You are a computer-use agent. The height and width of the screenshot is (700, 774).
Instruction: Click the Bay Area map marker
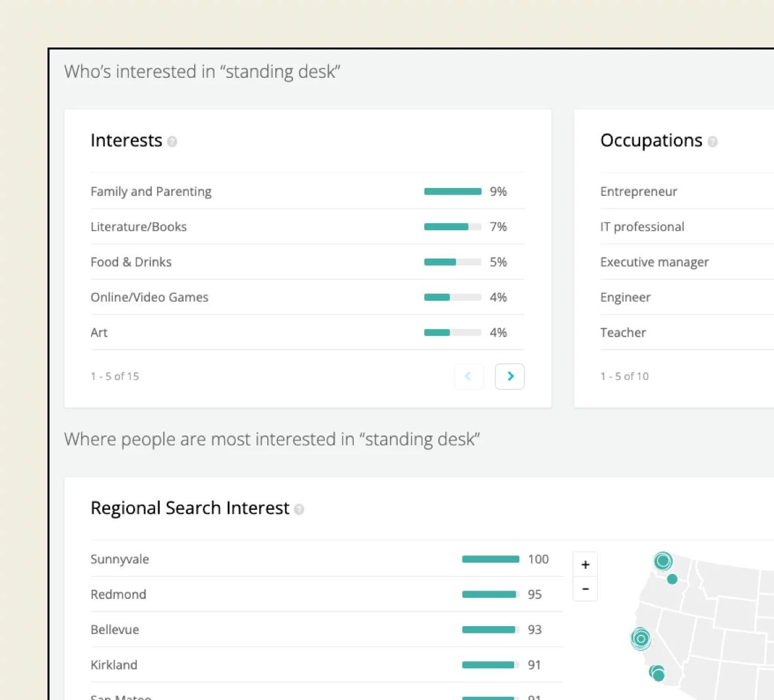[641, 639]
